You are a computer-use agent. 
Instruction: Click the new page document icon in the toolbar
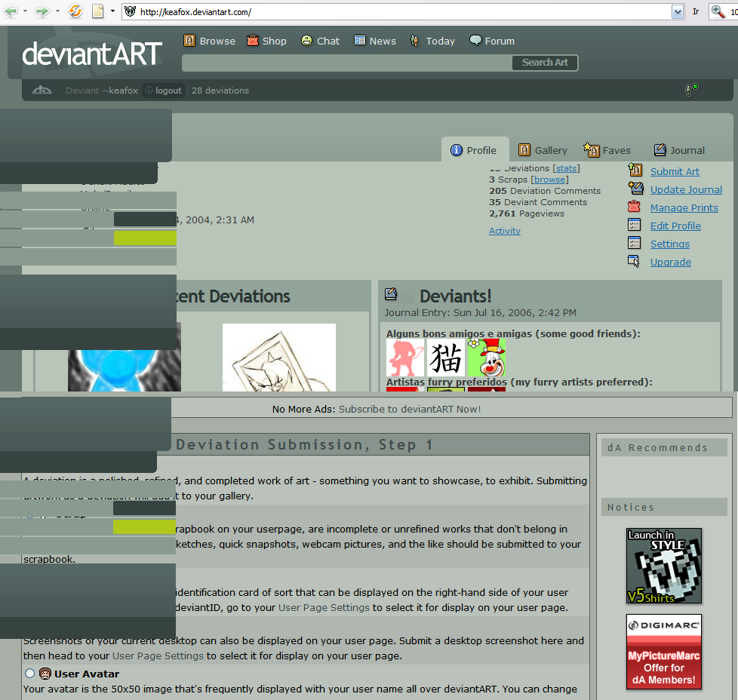pyautogui.click(x=97, y=11)
